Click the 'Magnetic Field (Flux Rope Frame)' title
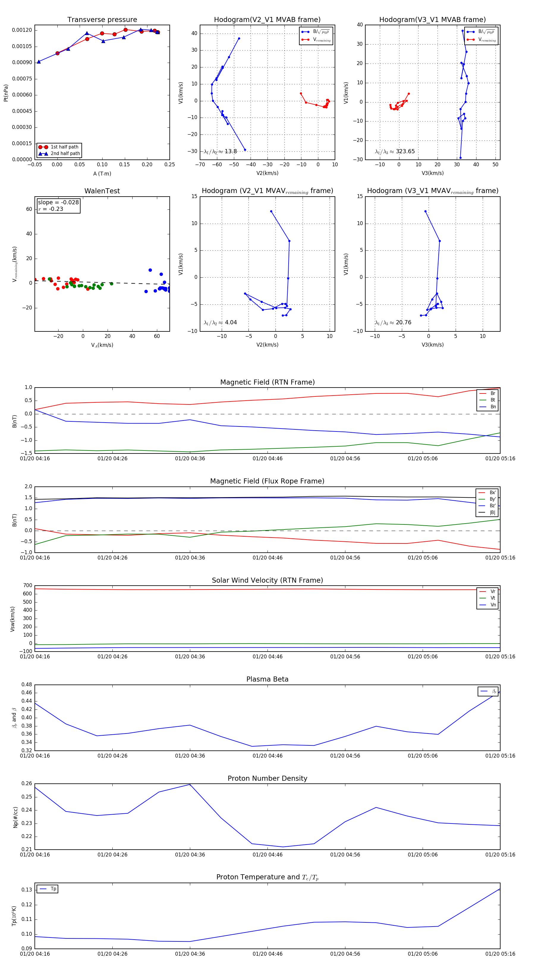This screenshot has height=980, width=535. [267, 481]
